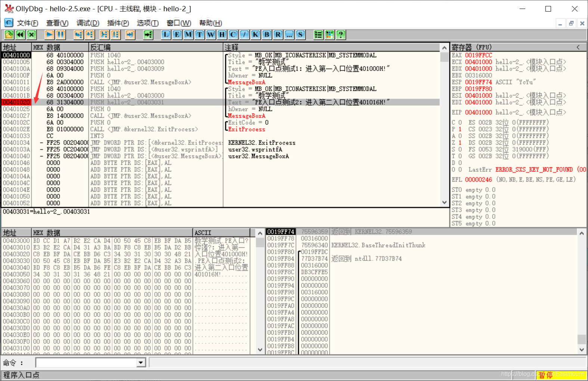588x381 pixels.
Task: Expand the 命令 command dropdown arrow
Action: pyautogui.click(x=141, y=363)
